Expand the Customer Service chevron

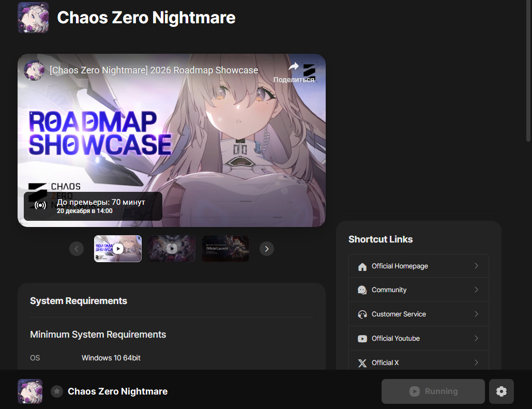tap(476, 314)
